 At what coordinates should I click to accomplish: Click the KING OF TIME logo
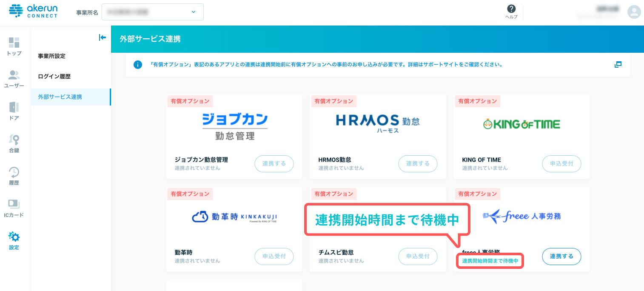(521, 124)
